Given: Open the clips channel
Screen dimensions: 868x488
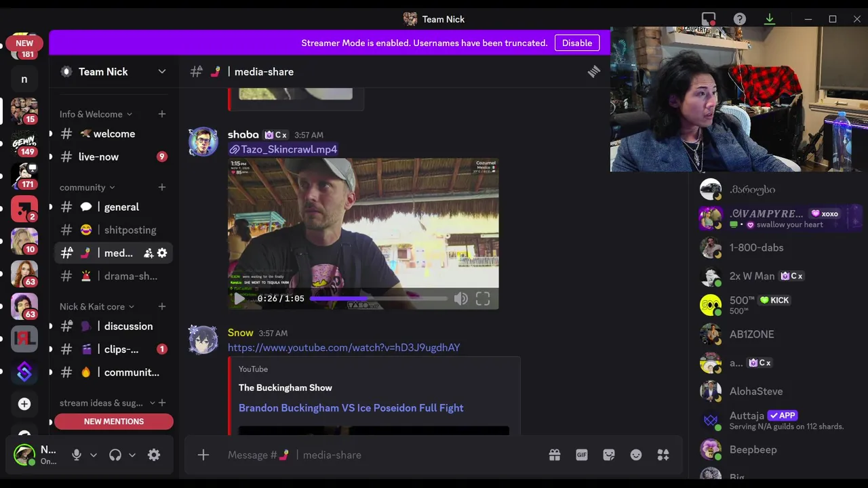Looking at the screenshot, I should point(114,349).
